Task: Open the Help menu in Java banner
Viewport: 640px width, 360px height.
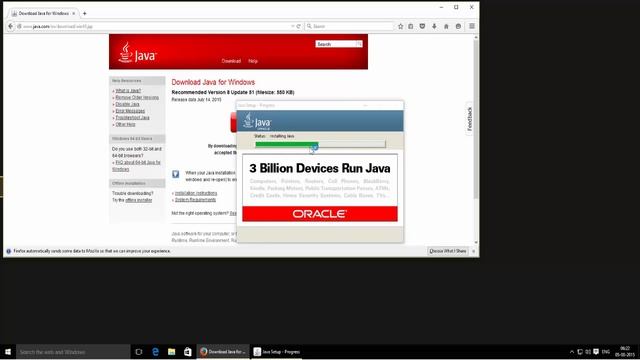Action: [253, 61]
